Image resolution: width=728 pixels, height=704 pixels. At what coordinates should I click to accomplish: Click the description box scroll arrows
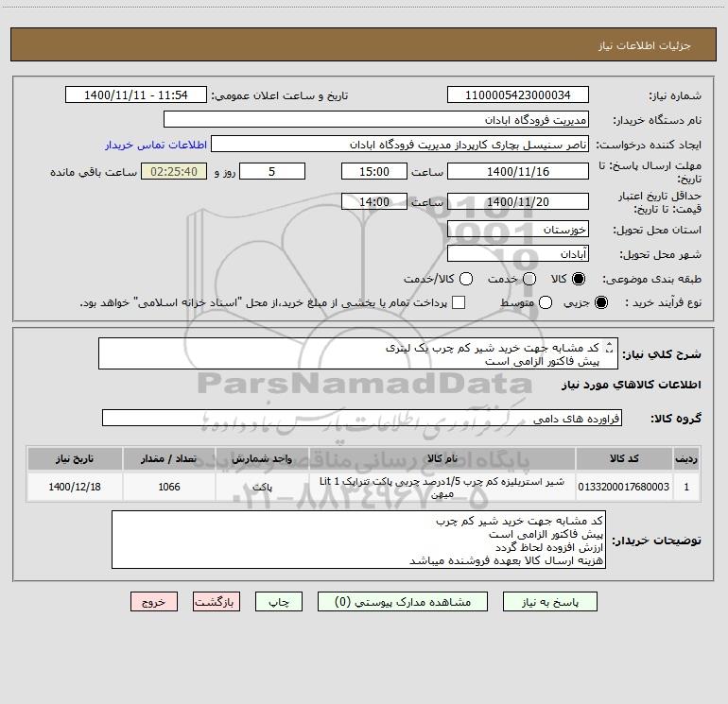click(x=609, y=347)
